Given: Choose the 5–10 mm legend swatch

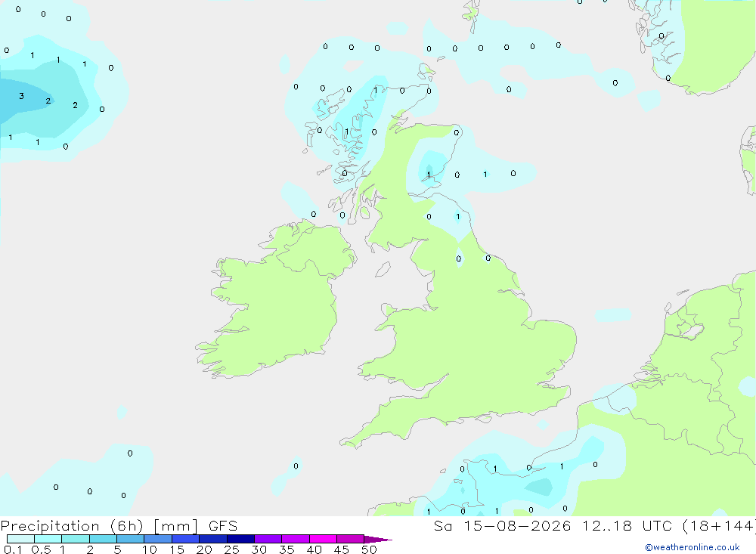Looking at the screenshot, I should tap(131, 539).
